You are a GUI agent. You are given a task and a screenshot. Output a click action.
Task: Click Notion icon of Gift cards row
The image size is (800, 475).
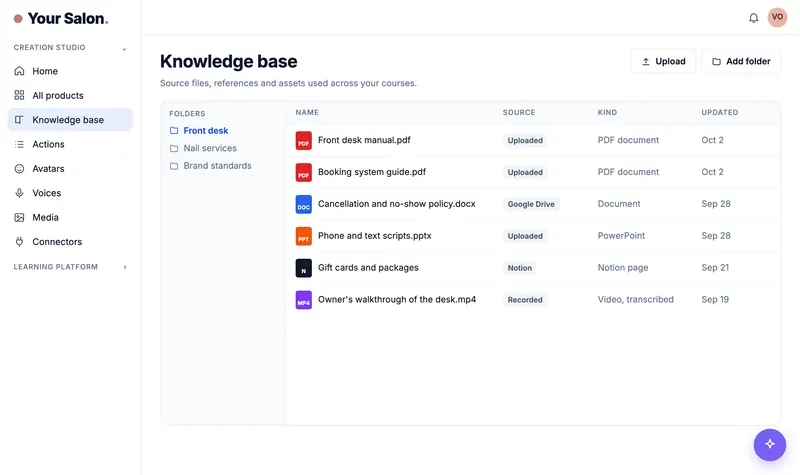[304, 268]
